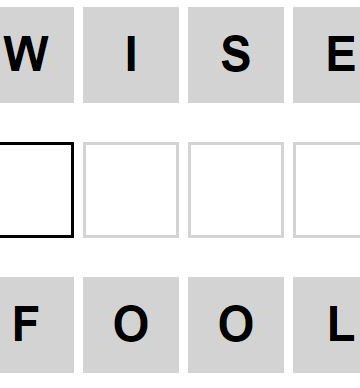Select the L letter tile
This screenshot has height=388, width=360.
click(x=327, y=325)
